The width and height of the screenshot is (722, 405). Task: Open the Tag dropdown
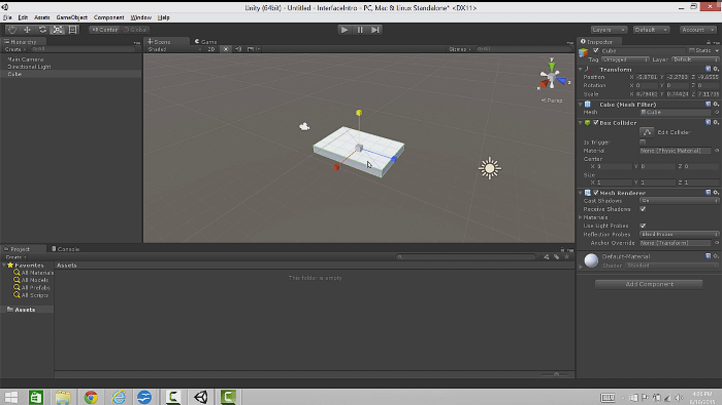[x=625, y=60]
